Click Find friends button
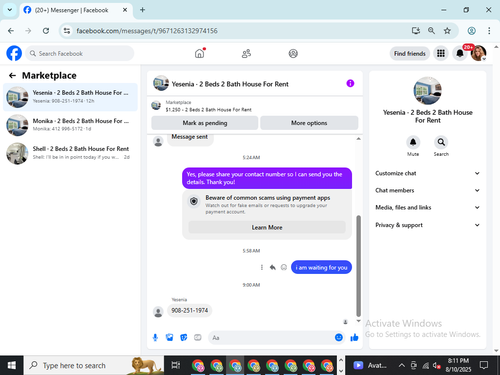Image resolution: width=500 pixels, height=375 pixels. pyautogui.click(x=410, y=53)
